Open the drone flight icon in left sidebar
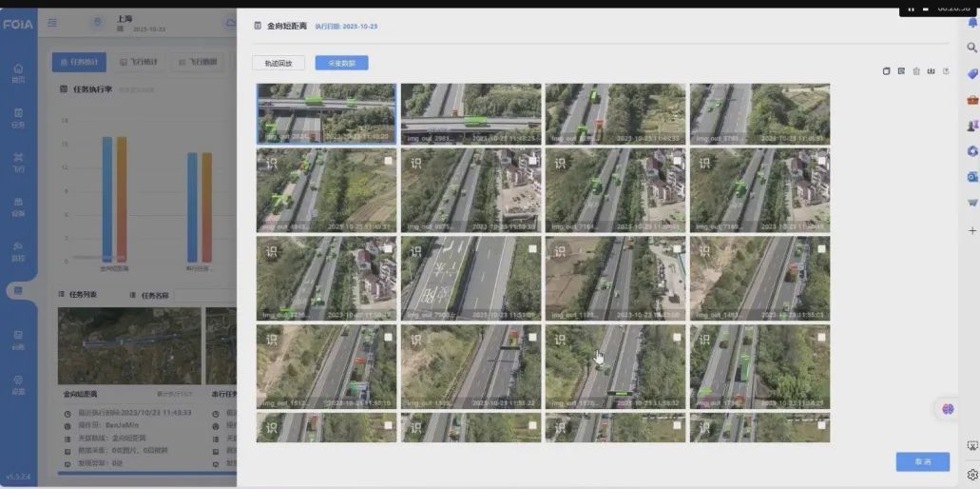This screenshot has height=489, width=980. coord(18,161)
